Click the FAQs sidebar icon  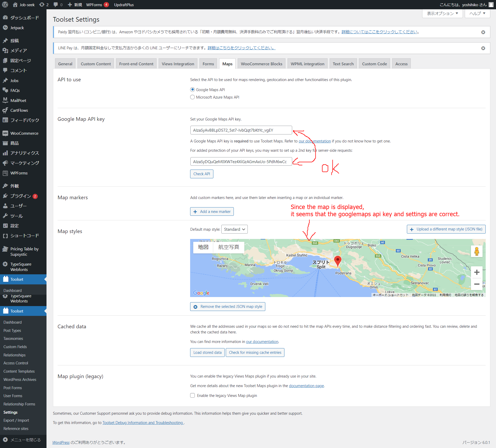[x=5, y=90]
